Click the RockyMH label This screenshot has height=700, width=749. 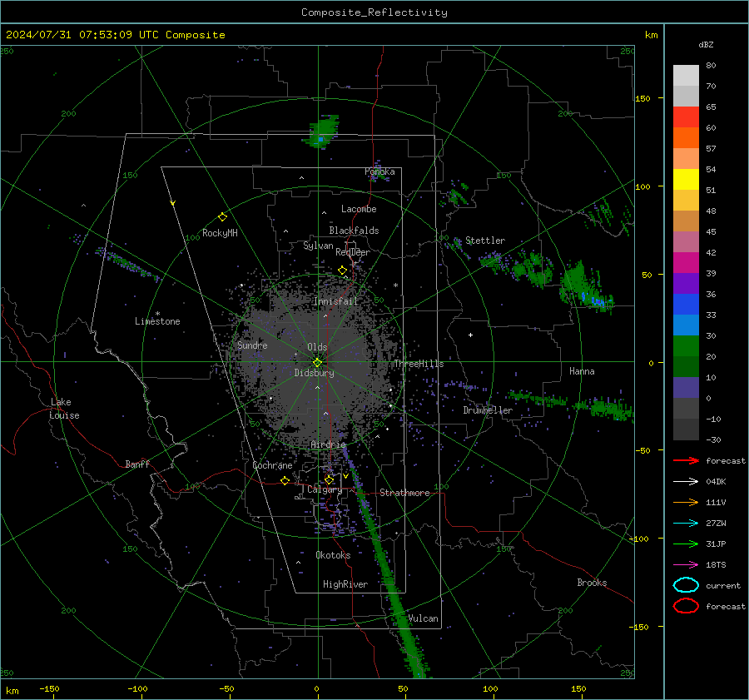[220, 233]
